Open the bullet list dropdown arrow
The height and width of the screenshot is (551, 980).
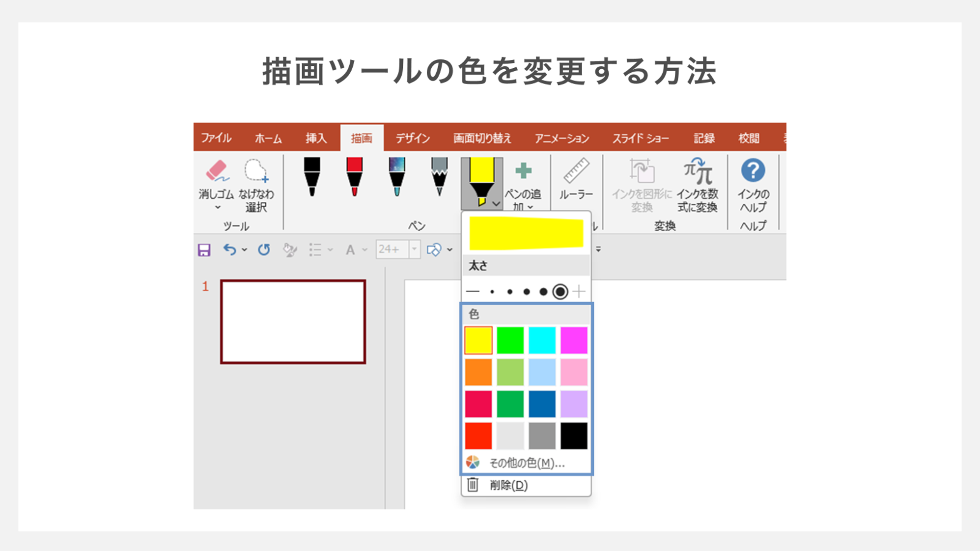pyautogui.click(x=330, y=250)
